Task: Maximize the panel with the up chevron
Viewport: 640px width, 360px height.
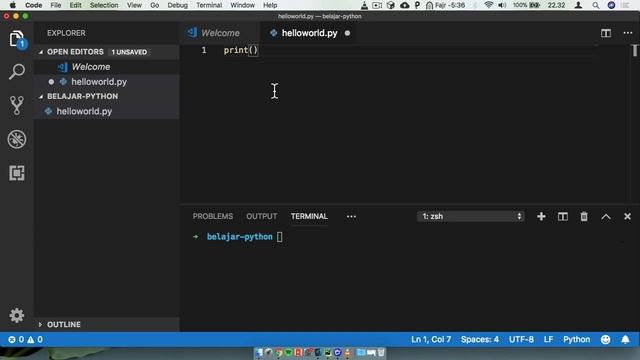Action: pyautogui.click(x=606, y=217)
